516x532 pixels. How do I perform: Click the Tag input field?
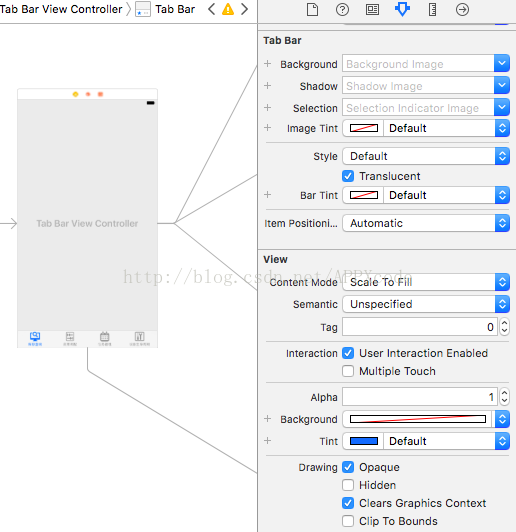(x=420, y=327)
